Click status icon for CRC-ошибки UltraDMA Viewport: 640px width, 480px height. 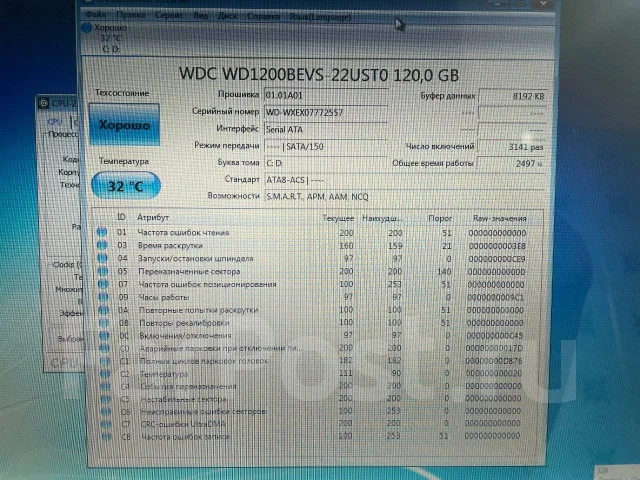(106, 424)
